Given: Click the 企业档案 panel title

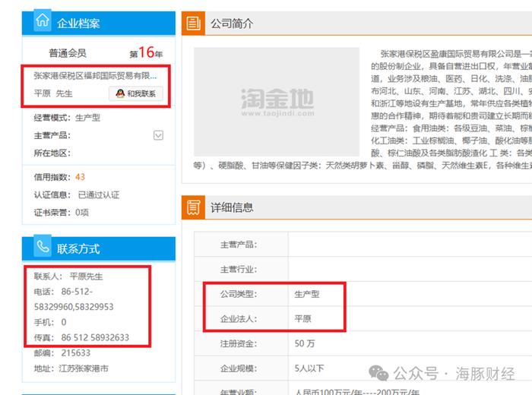Looking at the screenshot, I should [78, 24].
